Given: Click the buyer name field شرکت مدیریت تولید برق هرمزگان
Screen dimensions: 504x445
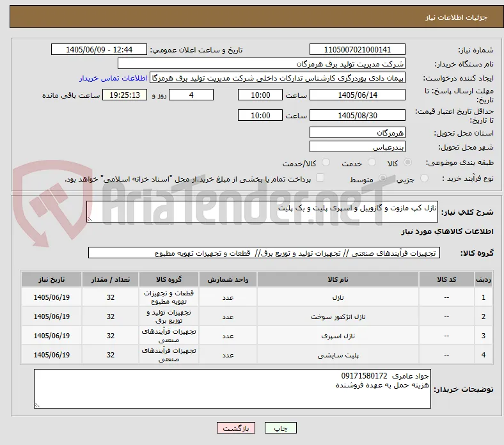Looking at the screenshot, I should pos(262,64).
